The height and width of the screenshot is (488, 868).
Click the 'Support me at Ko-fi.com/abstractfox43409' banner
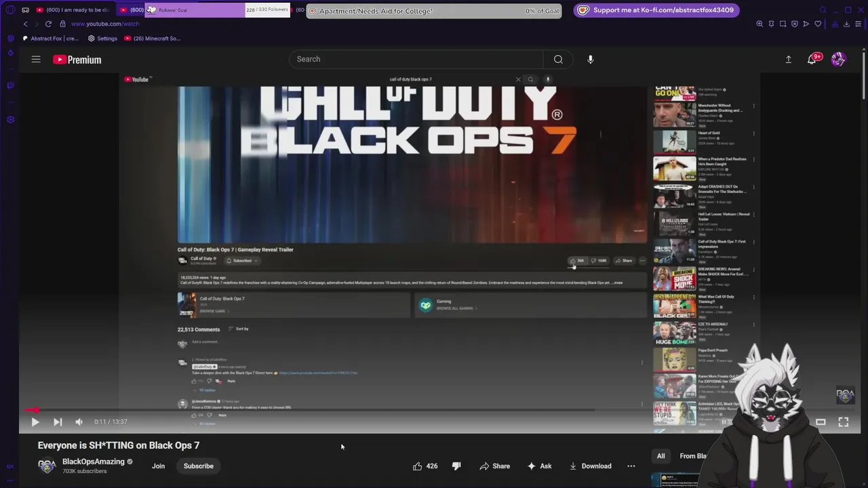(x=656, y=10)
